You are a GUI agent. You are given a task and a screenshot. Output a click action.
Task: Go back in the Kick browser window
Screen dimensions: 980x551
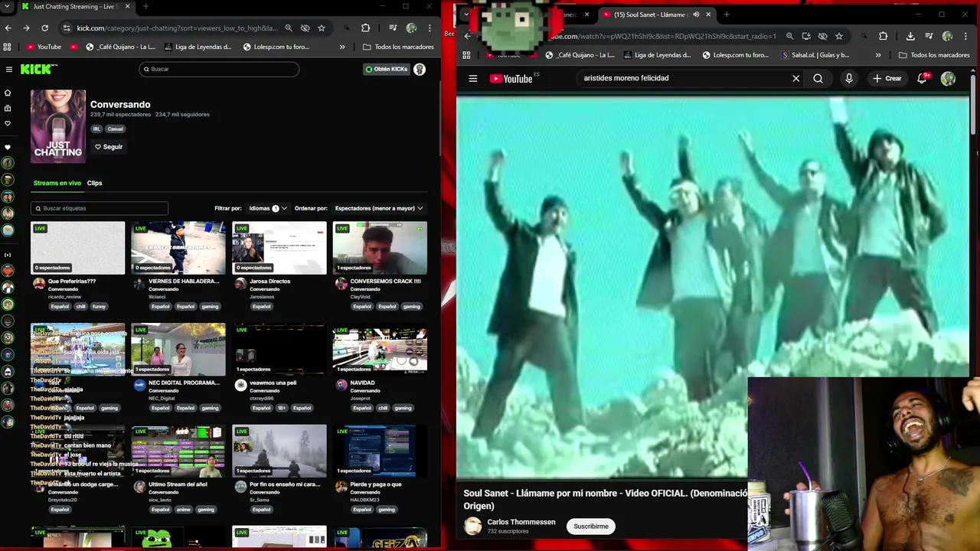click(8, 28)
